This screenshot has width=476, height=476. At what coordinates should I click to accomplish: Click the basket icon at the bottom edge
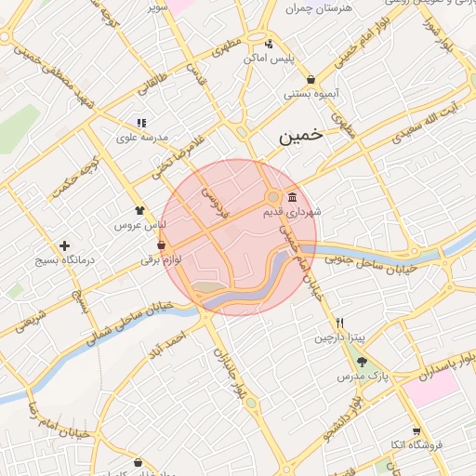click(x=139, y=463)
